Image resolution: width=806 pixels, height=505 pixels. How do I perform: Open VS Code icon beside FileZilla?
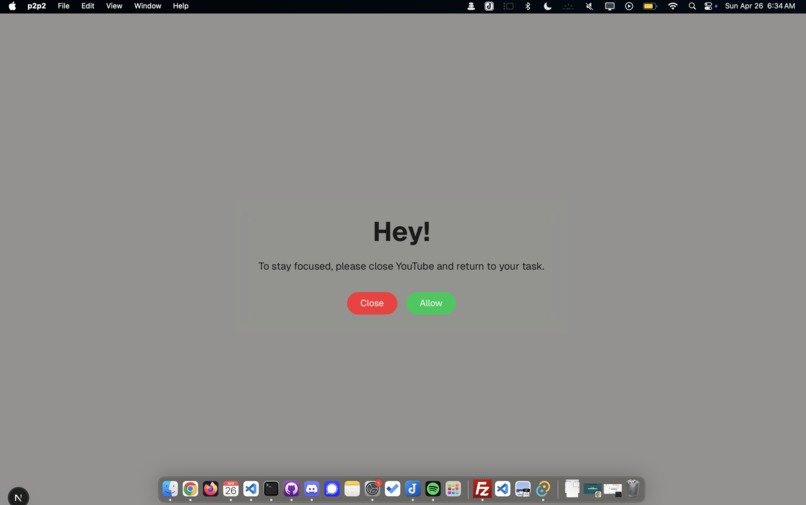502,489
